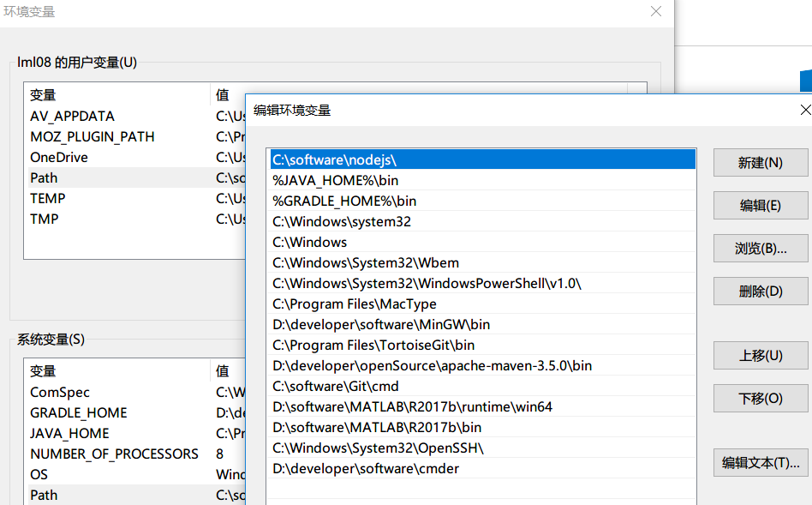Image resolution: width=812 pixels, height=505 pixels.
Task: Switch to text editing via 编辑文本(T)
Action: pos(759,462)
